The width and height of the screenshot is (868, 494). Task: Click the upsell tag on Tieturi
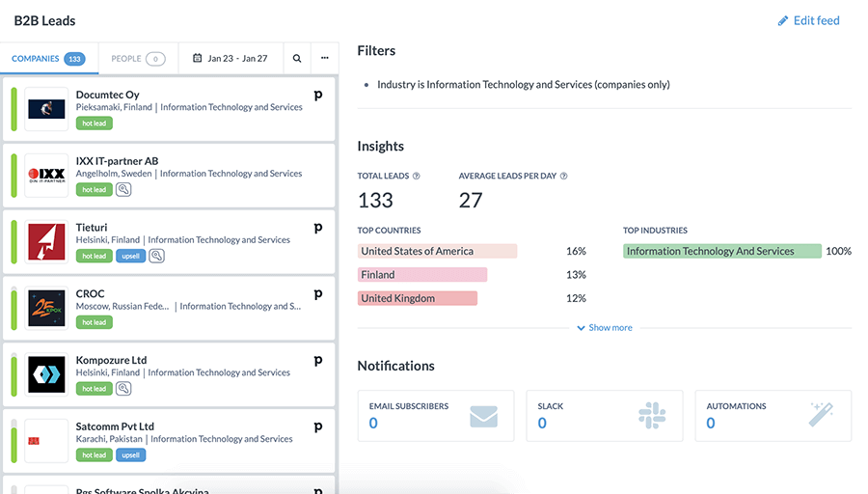pos(130,257)
